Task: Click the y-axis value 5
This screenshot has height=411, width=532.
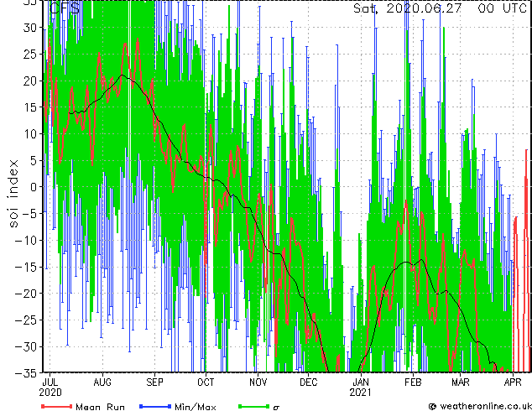Action: (34, 160)
